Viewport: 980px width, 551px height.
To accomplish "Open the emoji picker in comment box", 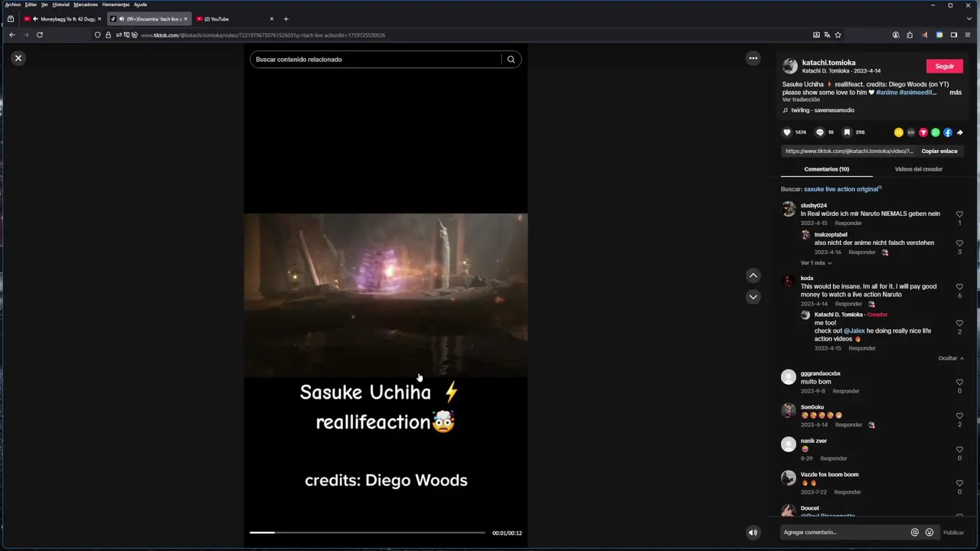I will 929,533.
